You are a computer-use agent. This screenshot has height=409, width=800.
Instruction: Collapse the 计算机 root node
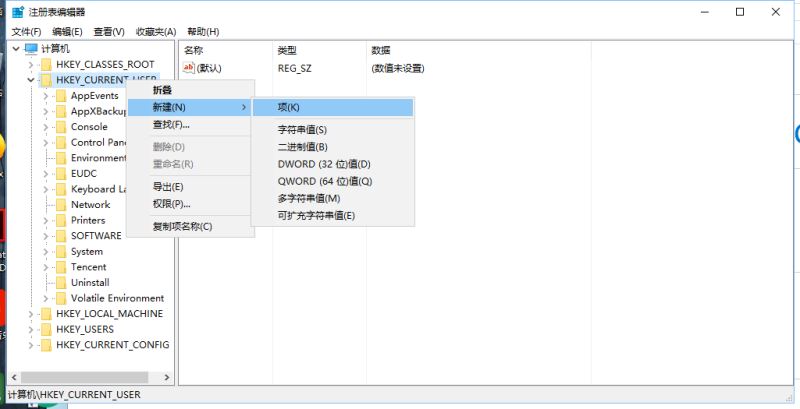[x=16, y=49]
